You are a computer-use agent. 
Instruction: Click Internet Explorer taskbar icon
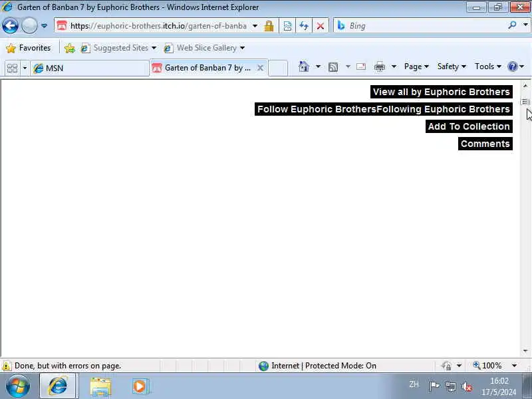(58, 386)
